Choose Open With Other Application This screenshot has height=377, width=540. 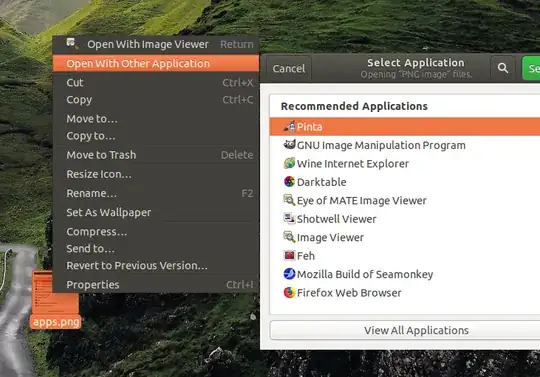[x=156, y=63]
